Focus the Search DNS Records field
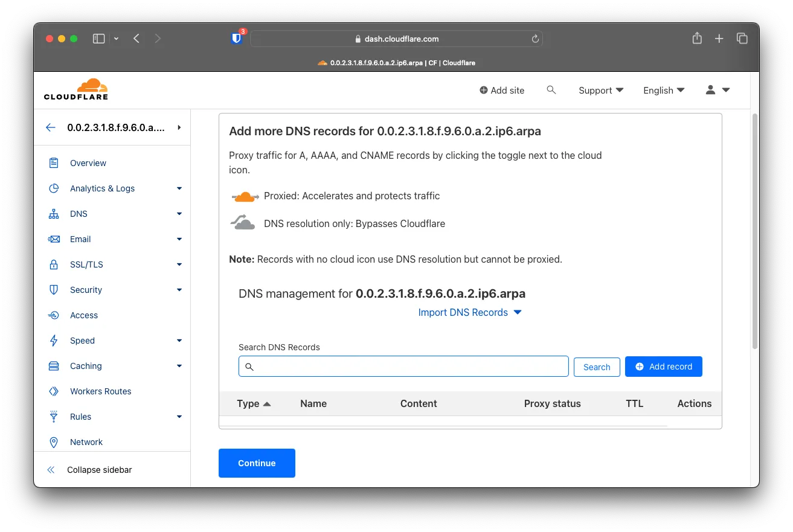Viewport: 793px width, 532px height. (x=403, y=367)
